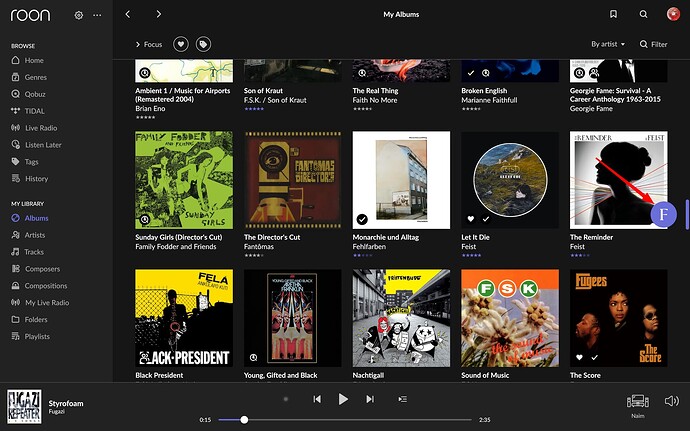Open Composers in My Library
Viewport: 690px width, 431px height.
36,269
